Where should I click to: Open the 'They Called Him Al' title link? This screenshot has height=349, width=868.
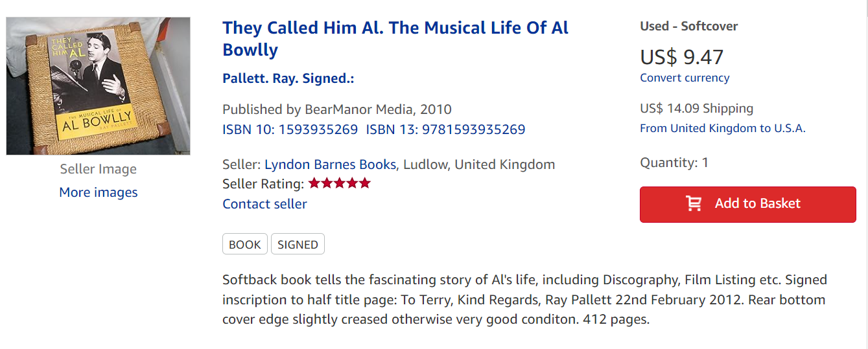[395, 39]
